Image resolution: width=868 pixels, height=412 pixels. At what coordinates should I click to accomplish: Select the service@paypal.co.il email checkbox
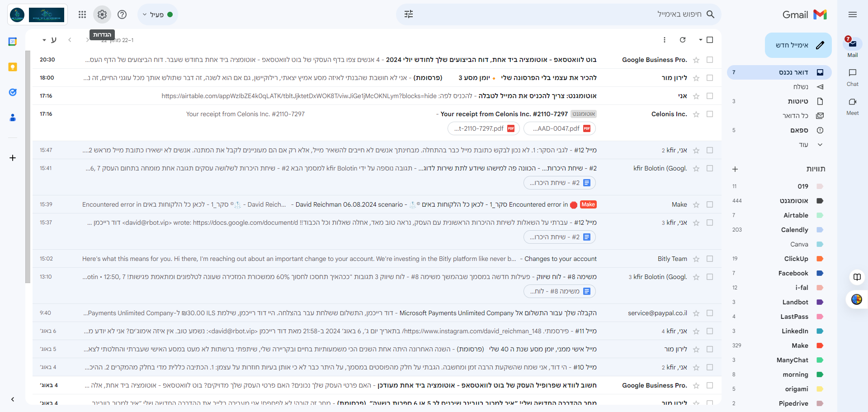[710, 313]
